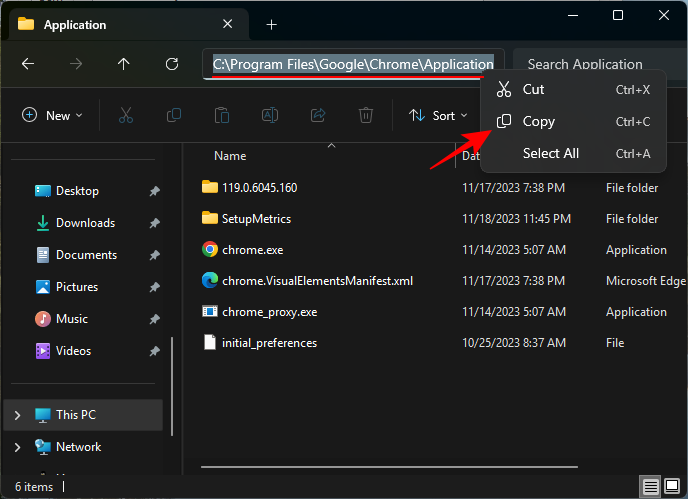Add a new tab with plus button
688x499 pixels.
(x=272, y=25)
